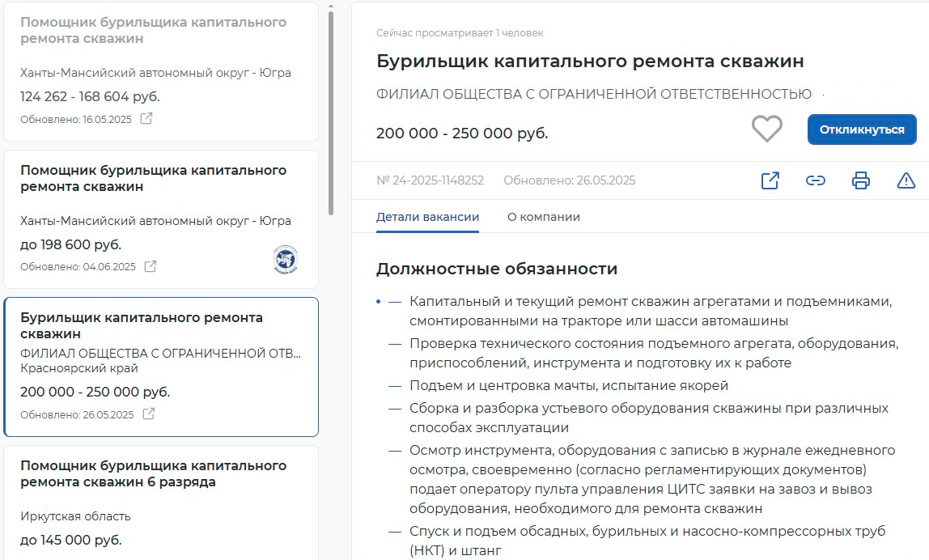Click the 200 000 - 250 000 руб. salary on list card
Screen dimensions: 929x560
(95, 392)
